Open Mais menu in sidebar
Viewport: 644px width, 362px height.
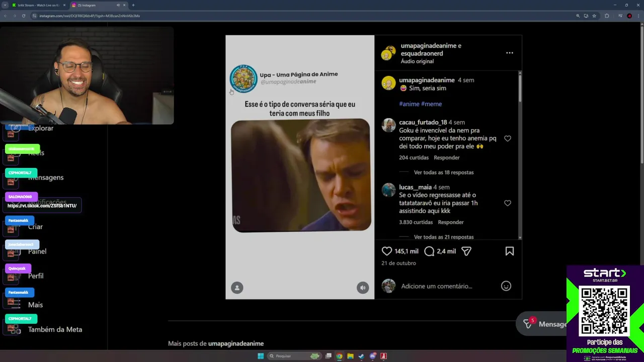click(35, 305)
